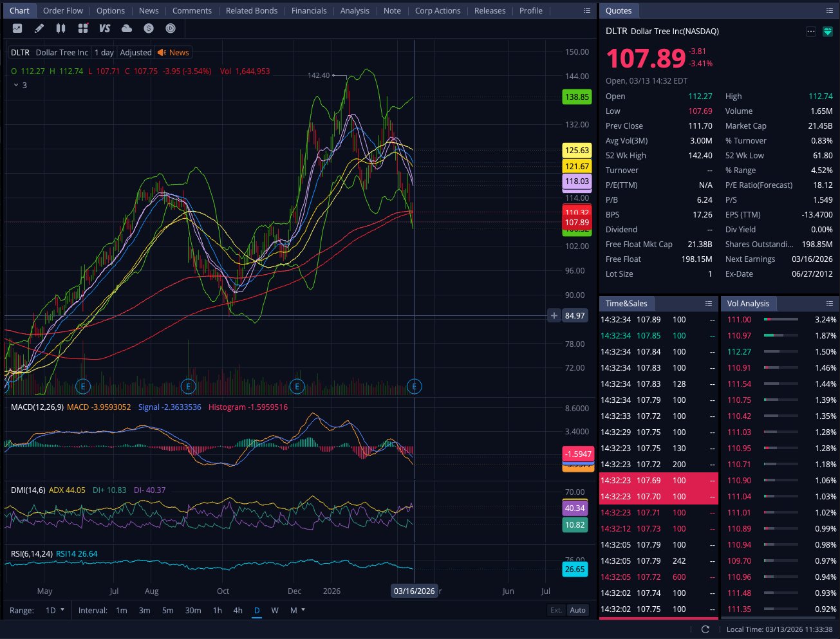Image resolution: width=840 pixels, height=639 pixels.
Task: Open the multi-chart grid layout icon
Action: pyautogui.click(x=83, y=28)
